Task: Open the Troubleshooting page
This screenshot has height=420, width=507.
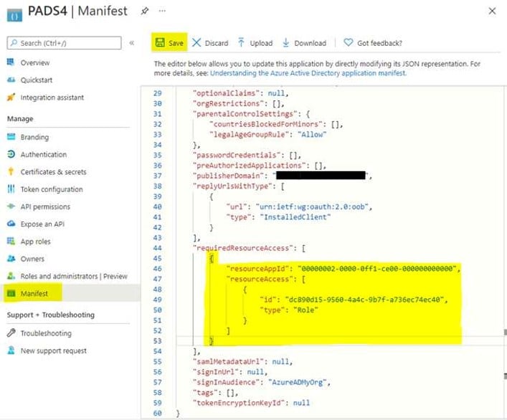Action: (46, 333)
